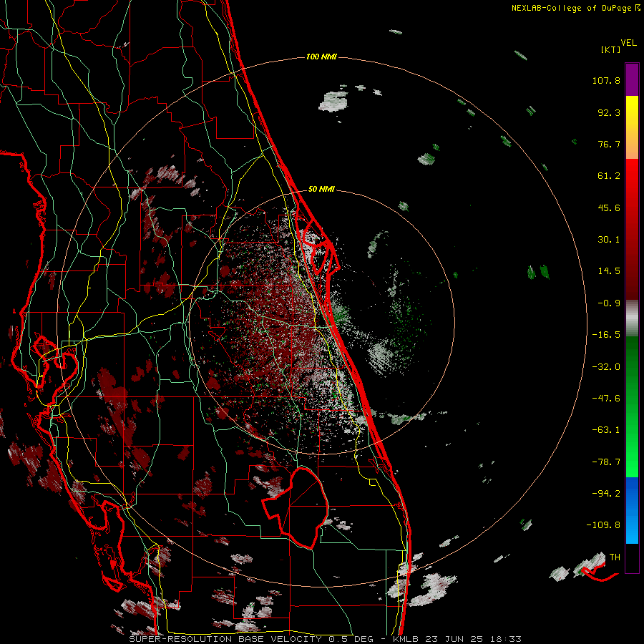The height and width of the screenshot is (644, 644).
Task: Click the 107.8 velocity scale value
Action: tap(606, 80)
